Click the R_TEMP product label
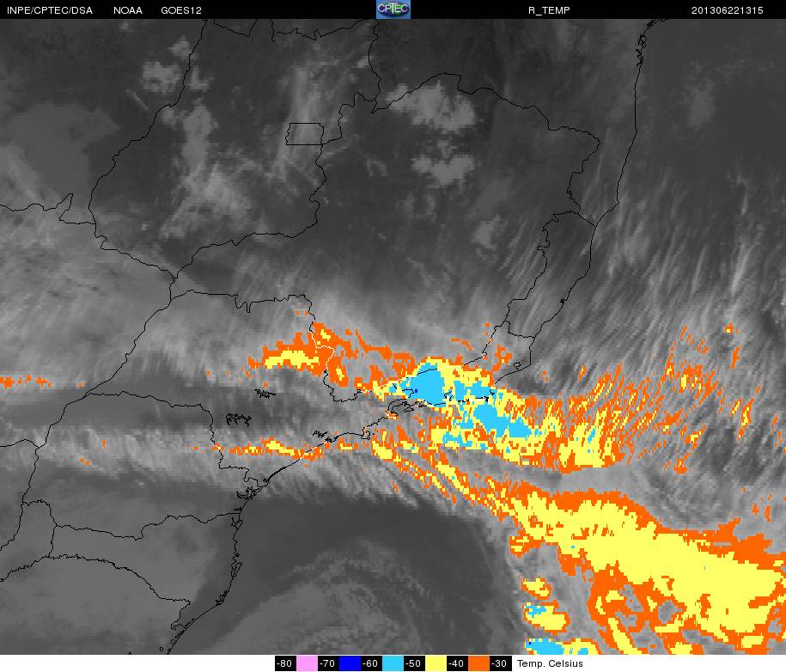 coord(549,10)
